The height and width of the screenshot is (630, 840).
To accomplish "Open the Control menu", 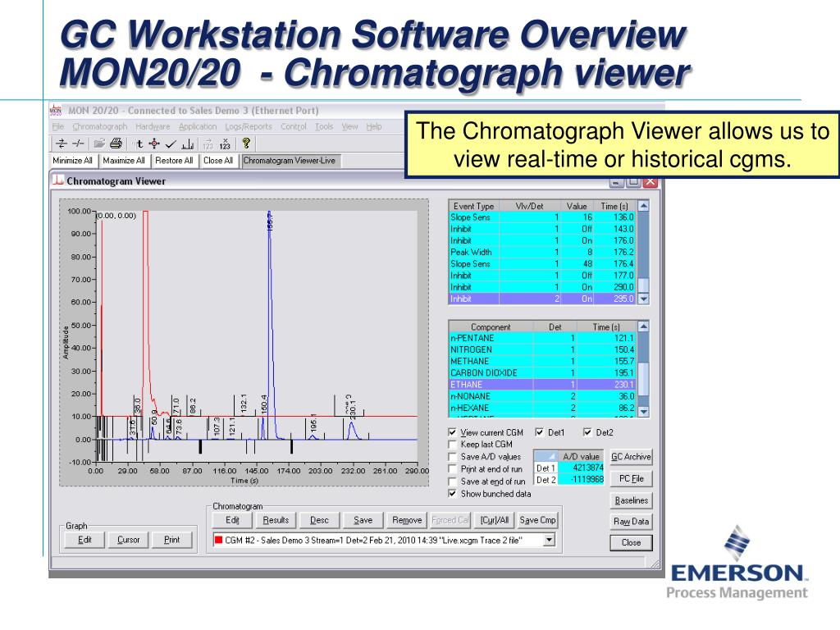I will coord(294,126).
